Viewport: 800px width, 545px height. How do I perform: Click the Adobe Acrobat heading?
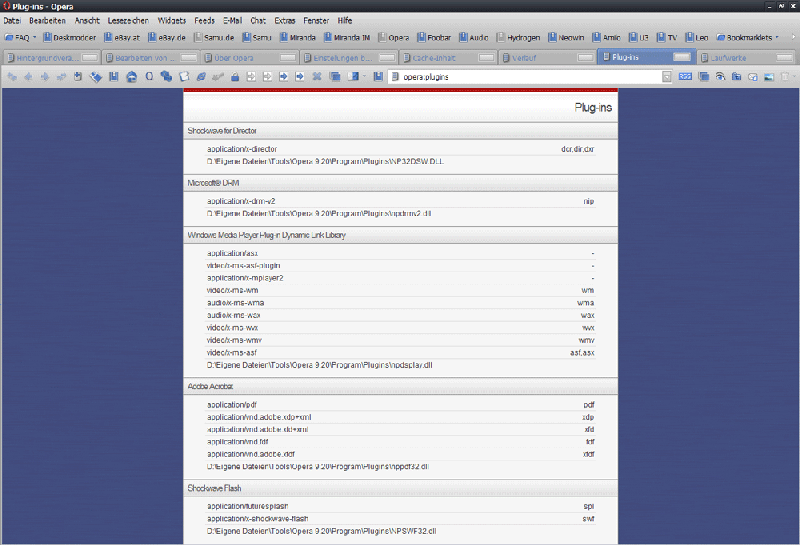[210, 386]
